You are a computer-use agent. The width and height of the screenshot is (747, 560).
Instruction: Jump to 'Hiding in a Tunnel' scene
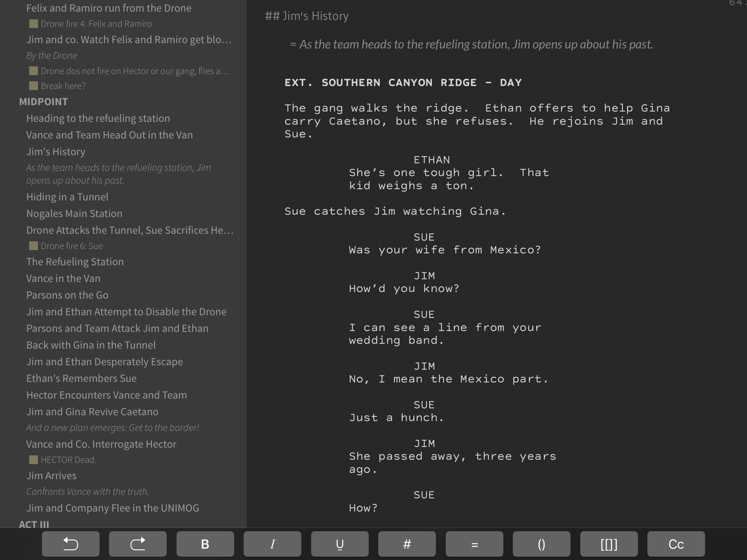click(67, 197)
